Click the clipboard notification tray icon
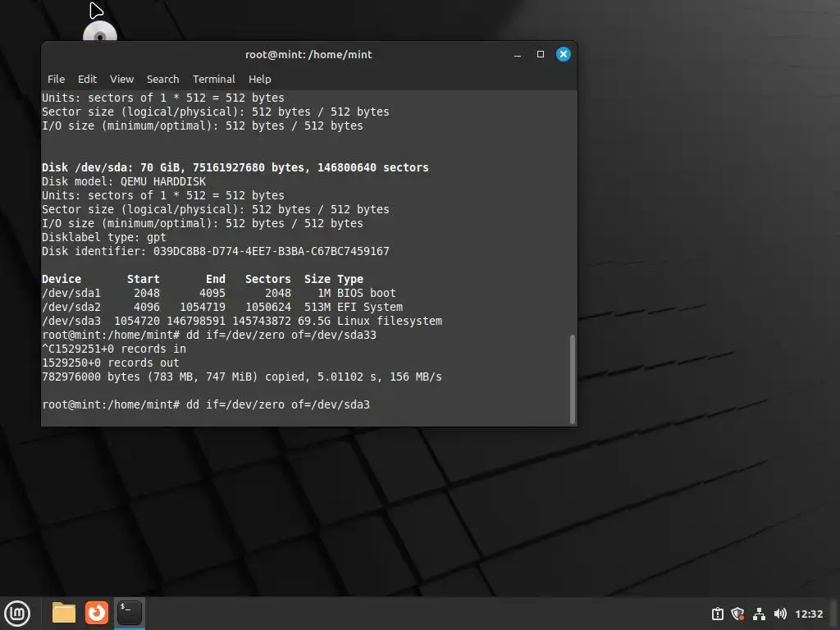Image resolution: width=840 pixels, height=630 pixels. pyautogui.click(x=717, y=614)
